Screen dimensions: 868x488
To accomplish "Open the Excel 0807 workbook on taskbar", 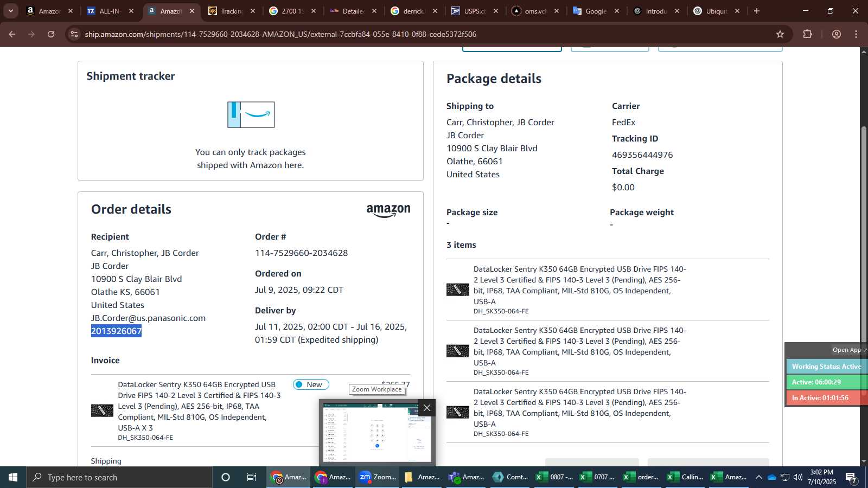I will (x=554, y=477).
